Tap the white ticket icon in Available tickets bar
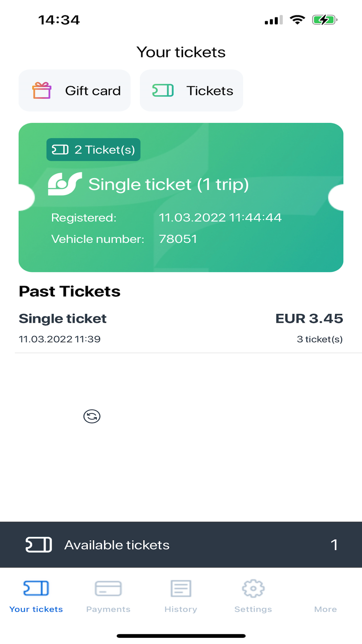Image resolution: width=362 pixels, height=644 pixels. point(39,545)
